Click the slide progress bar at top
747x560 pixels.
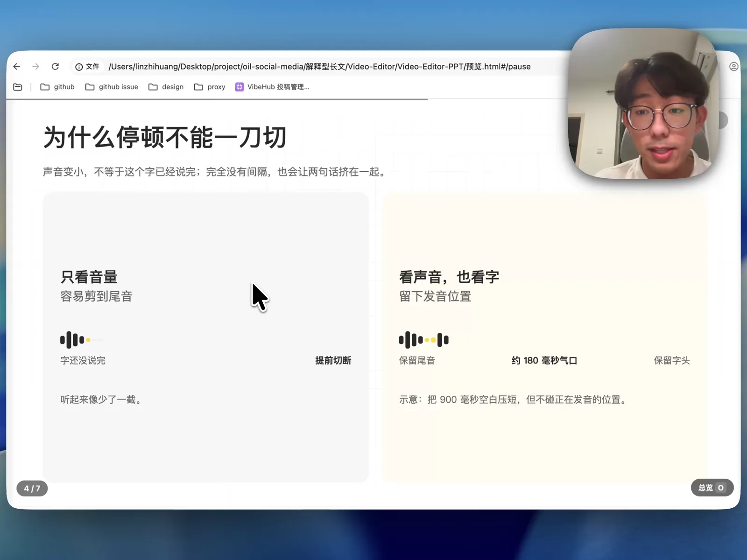pos(217,99)
